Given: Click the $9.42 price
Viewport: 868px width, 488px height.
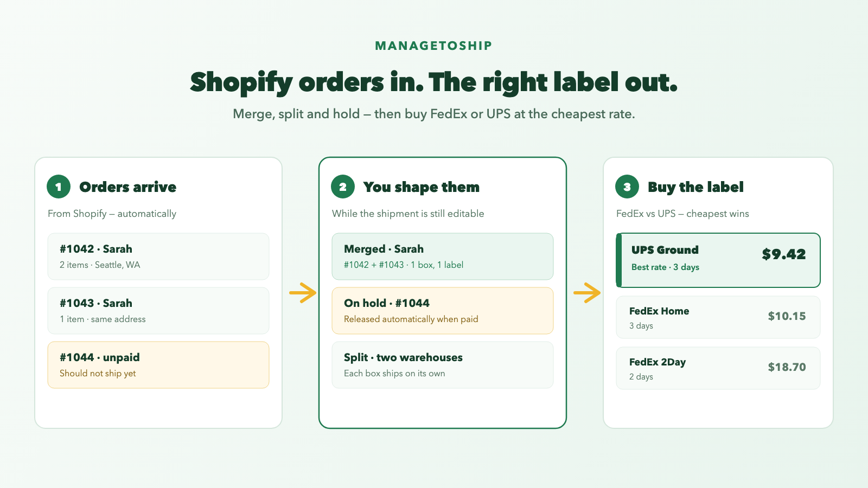Looking at the screenshot, I should [x=784, y=254].
